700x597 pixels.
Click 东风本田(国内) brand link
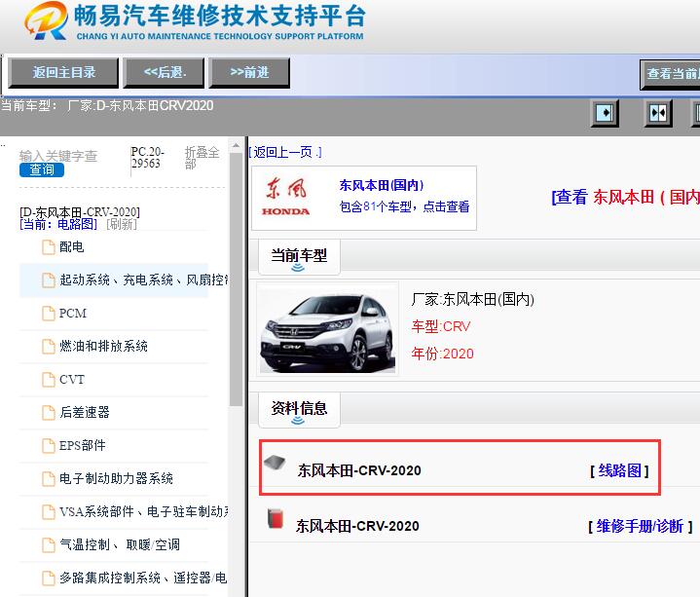382,185
